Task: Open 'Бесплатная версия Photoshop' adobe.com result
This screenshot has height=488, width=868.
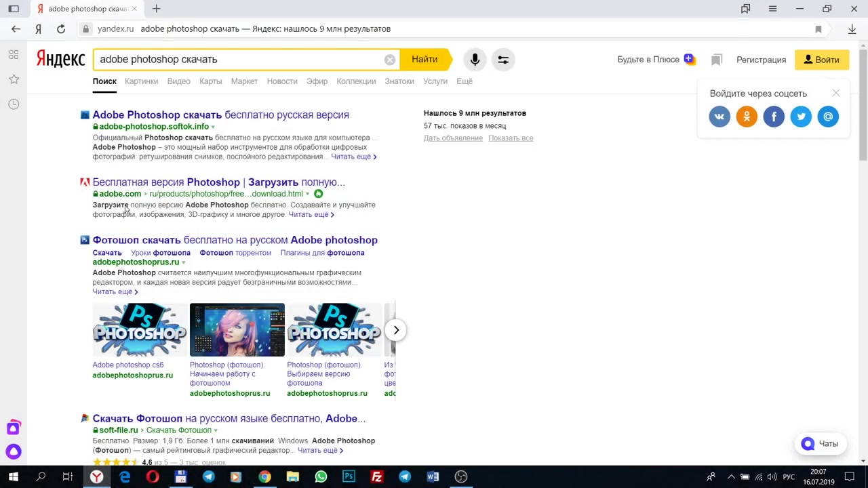Action: (x=219, y=182)
